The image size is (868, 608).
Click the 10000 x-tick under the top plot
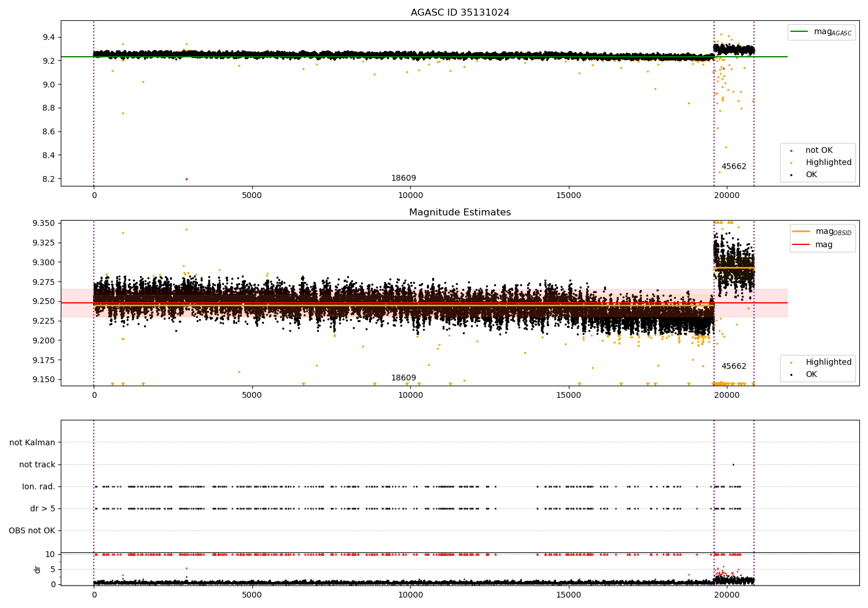[x=410, y=196]
